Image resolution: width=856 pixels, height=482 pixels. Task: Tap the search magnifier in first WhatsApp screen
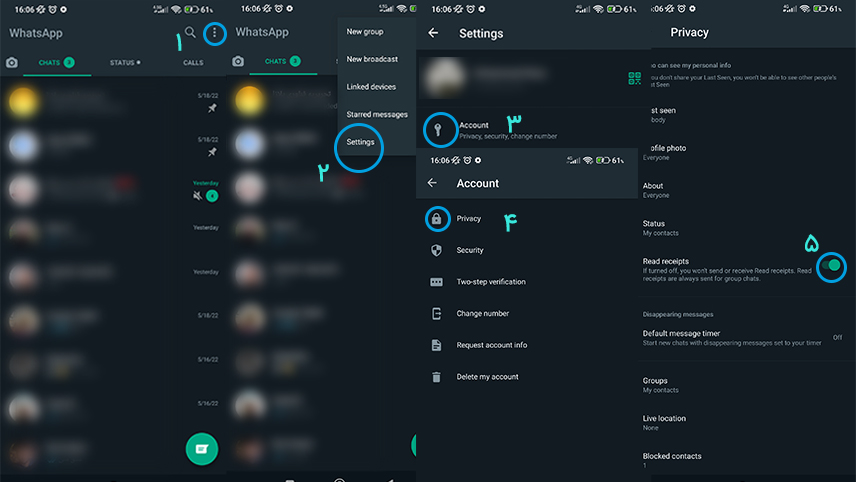[x=190, y=33]
